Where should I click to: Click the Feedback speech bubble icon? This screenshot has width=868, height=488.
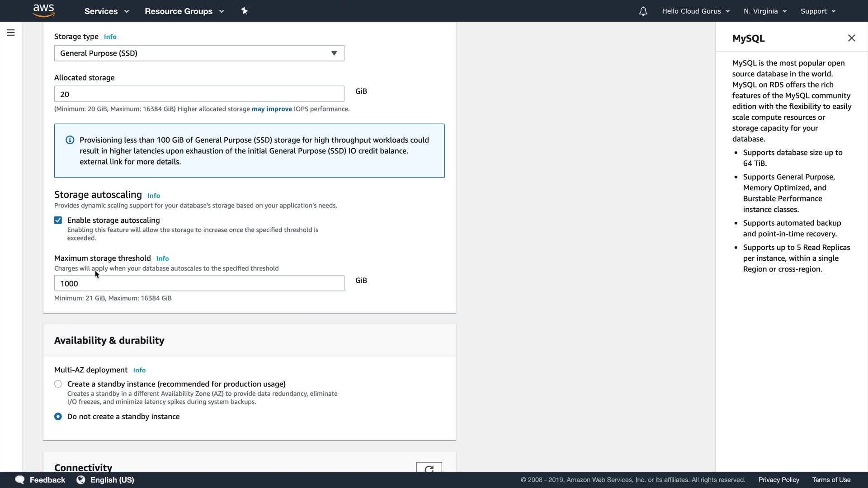[20, 480]
